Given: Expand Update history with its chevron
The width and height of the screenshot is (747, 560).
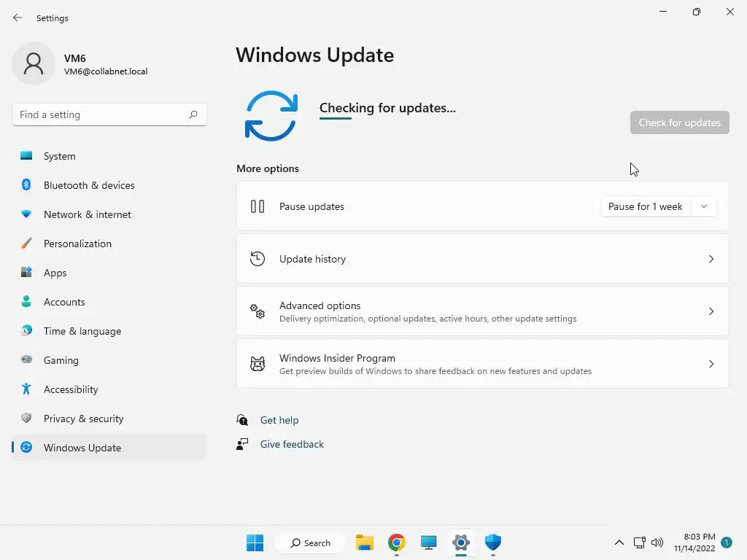Looking at the screenshot, I should pos(711,259).
